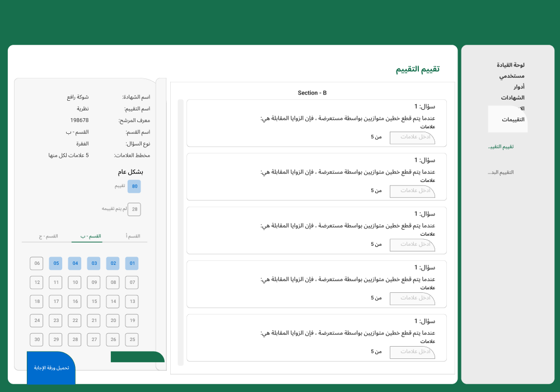
Task: Select question number 01 in the grid
Action: point(132,263)
